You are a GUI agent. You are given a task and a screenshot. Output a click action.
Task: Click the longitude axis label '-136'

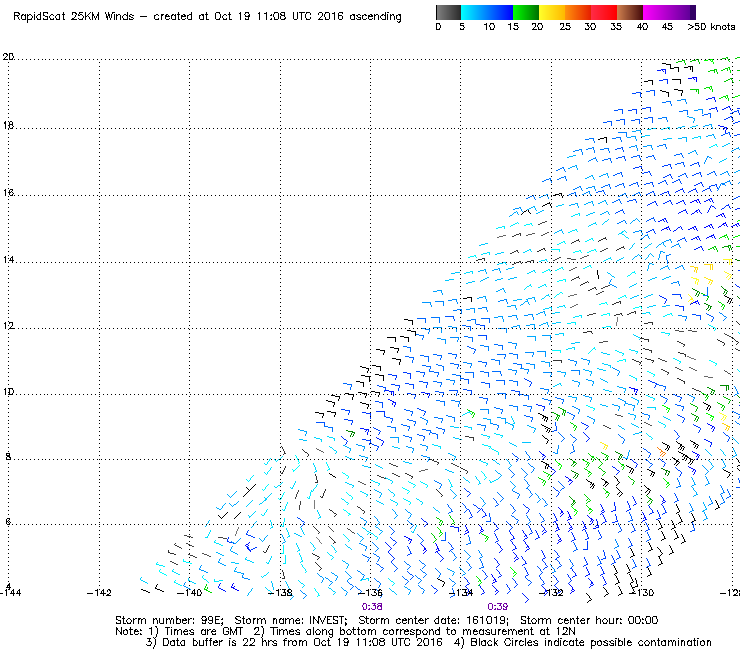coord(370,592)
